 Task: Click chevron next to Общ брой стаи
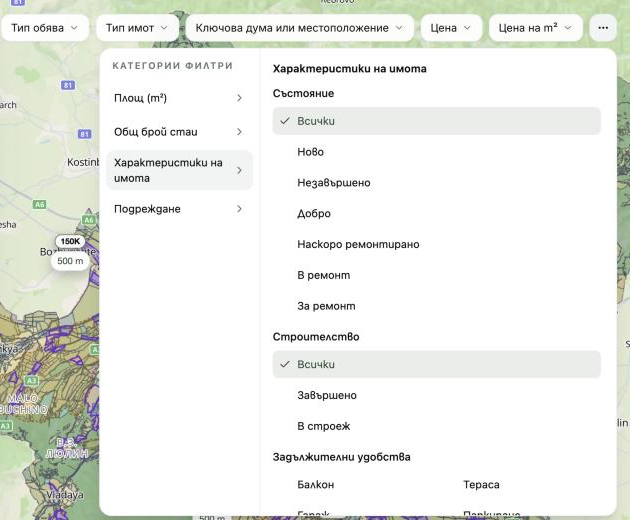[239, 132]
